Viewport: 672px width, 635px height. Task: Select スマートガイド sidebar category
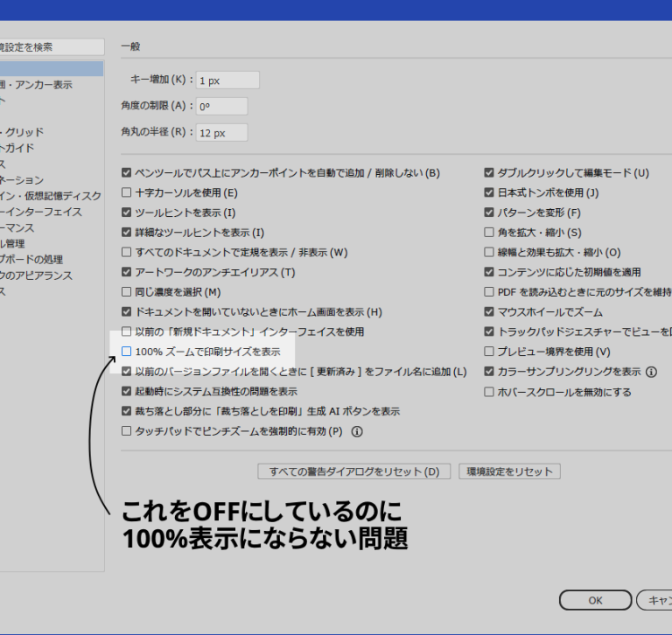pyautogui.click(x=17, y=148)
